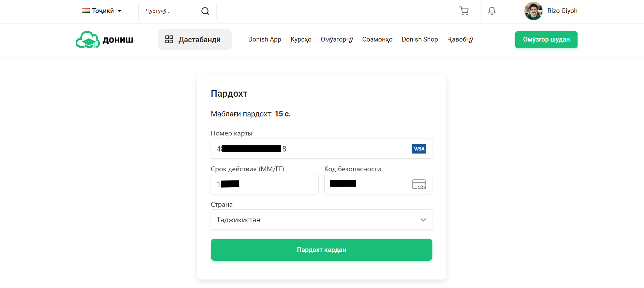
Task: Go to Donish App menu item
Action: (264, 39)
